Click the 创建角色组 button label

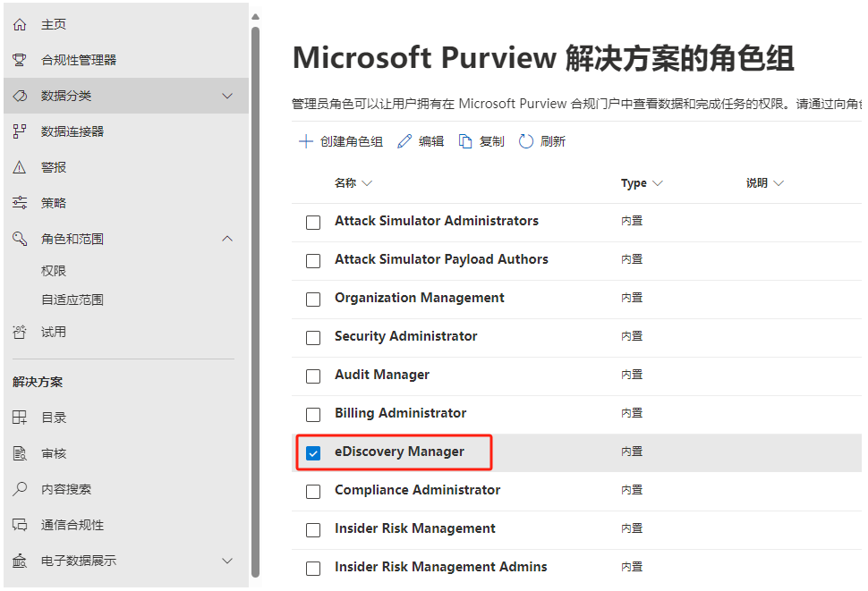352,141
